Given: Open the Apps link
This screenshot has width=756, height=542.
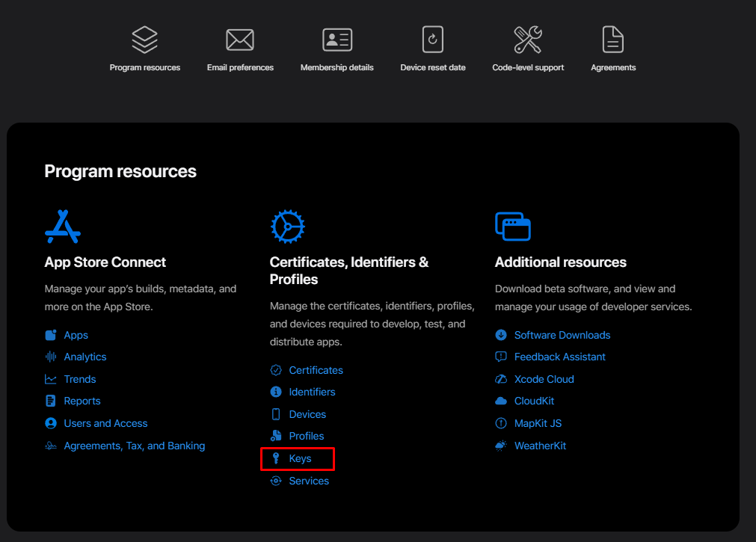Looking at the screenshot, I should (76, 335).
